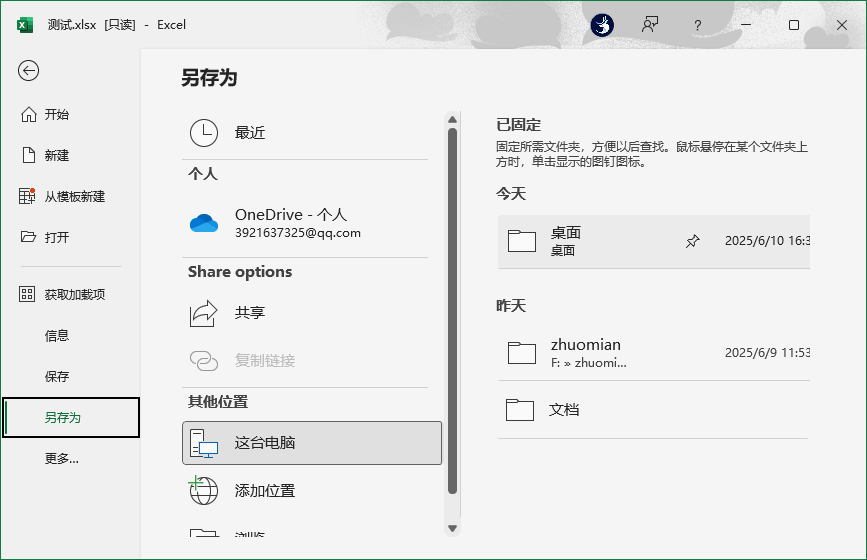
Task: Click the folder icon of 文档
Action: (520, 410)
